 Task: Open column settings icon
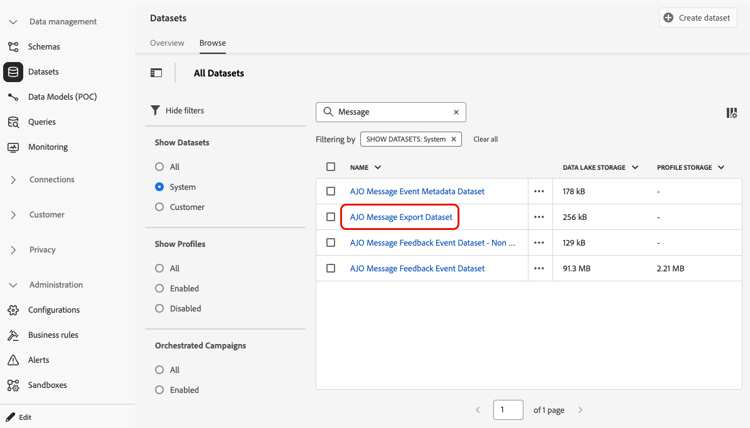[x=731, y=113]
